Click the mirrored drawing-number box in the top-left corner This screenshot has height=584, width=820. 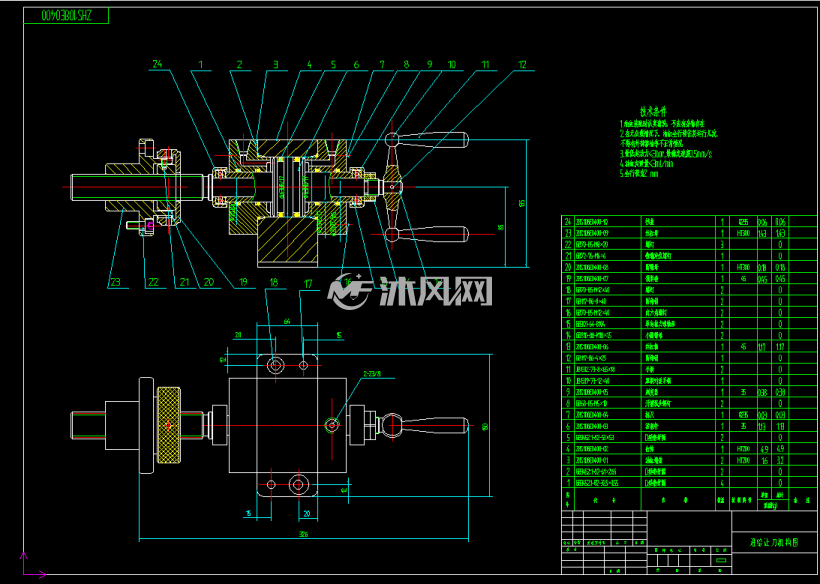(x=66, y=16)
